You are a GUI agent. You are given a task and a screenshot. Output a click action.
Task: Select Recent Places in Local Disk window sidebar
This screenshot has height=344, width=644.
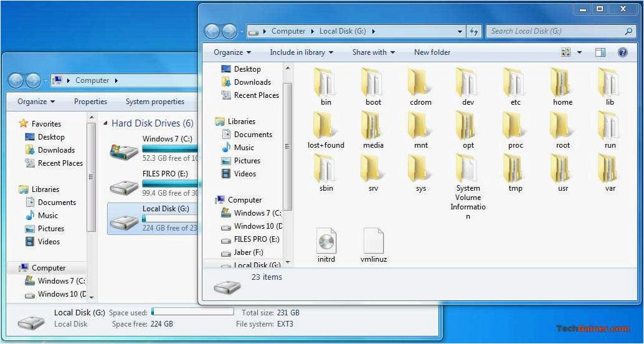(x=250, y=95)
